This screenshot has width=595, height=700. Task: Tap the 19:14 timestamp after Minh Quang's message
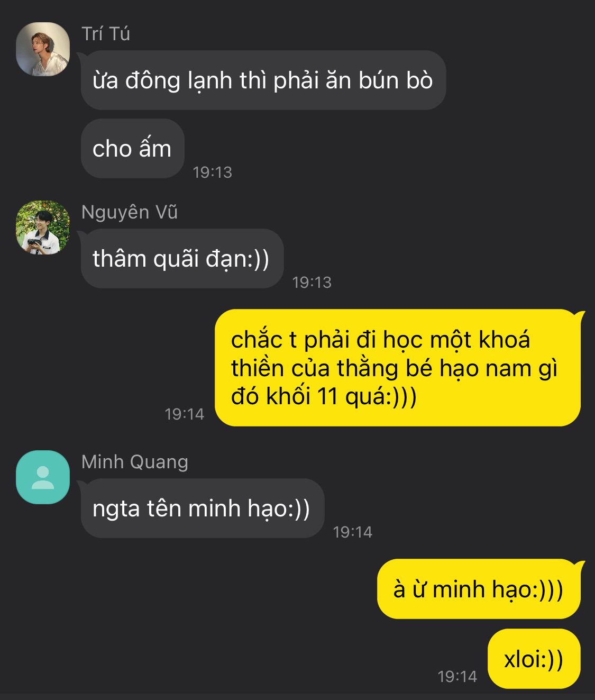(353, 532)
